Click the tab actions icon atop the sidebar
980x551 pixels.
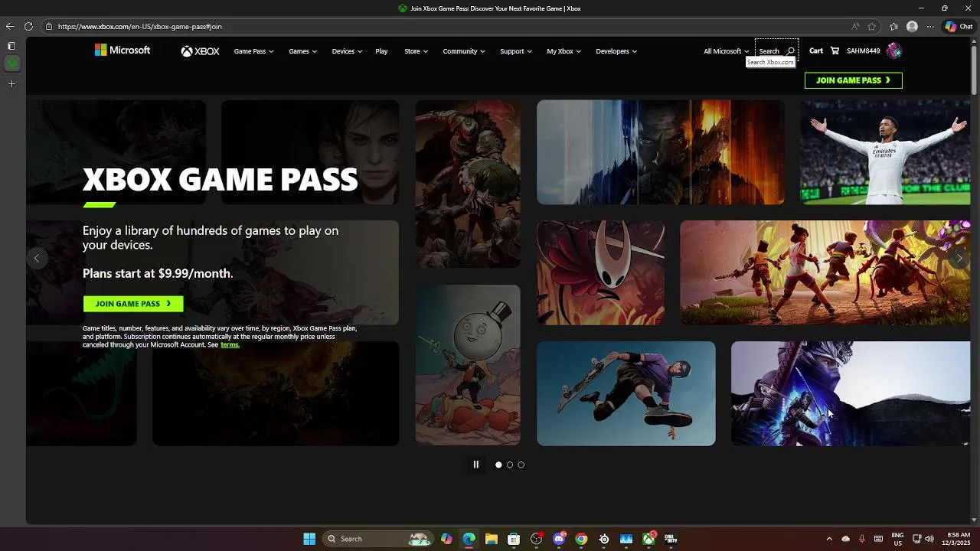pyautogui.click(x=11, y=46)
